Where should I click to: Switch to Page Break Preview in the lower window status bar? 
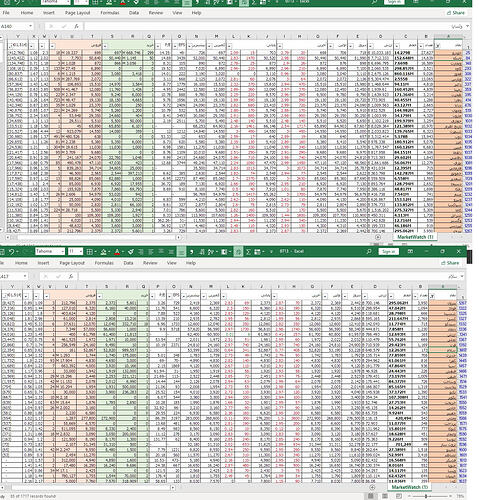pyautogui.click(x=399, y=496)
